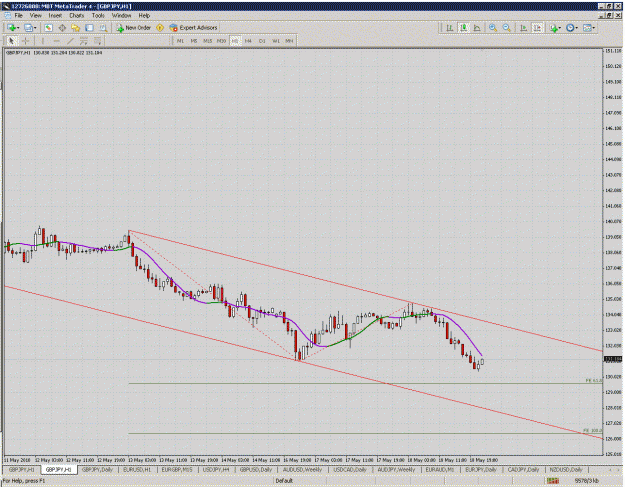Open the New Chart toolbar icon
Viewport: 625px width, 487px height.
11,27
